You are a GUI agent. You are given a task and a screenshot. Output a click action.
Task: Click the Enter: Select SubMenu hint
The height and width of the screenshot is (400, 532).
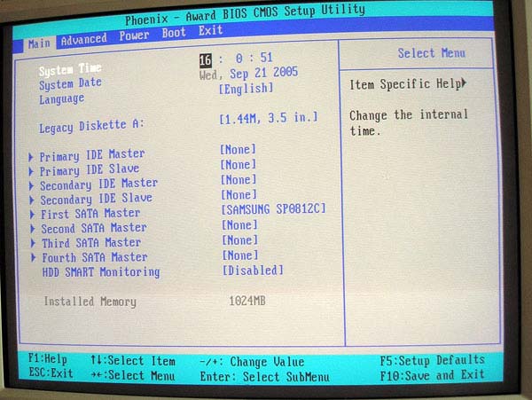click(x=264, y=377)
